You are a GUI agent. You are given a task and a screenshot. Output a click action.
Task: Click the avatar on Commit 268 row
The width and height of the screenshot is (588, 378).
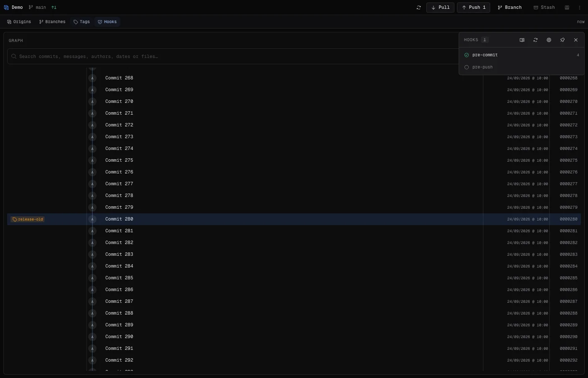pyautogui.click(x=92, y=78)
